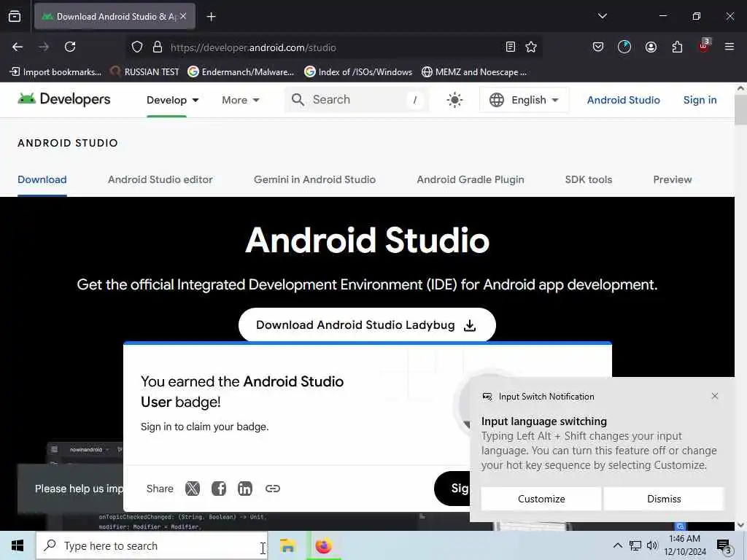The image size is (747, 560).
Task: Toggle Reader View icon
Action: click(x=510, y=47)
